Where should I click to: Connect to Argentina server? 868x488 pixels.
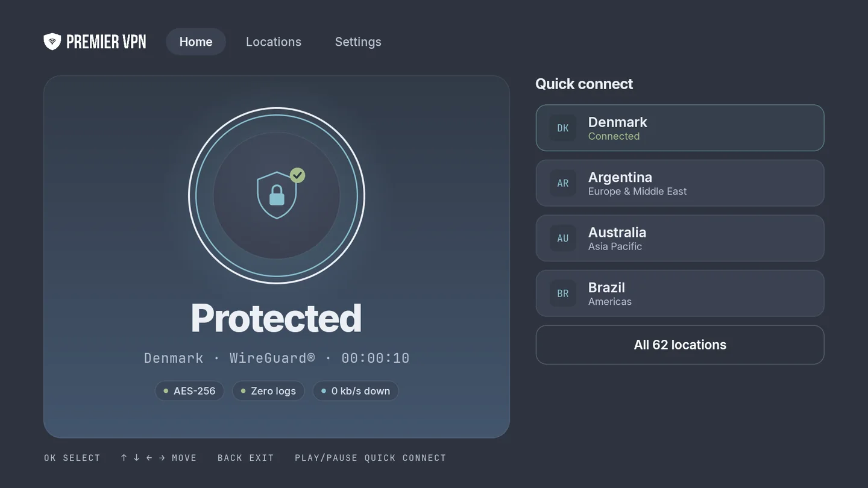(x=680, y=183)
